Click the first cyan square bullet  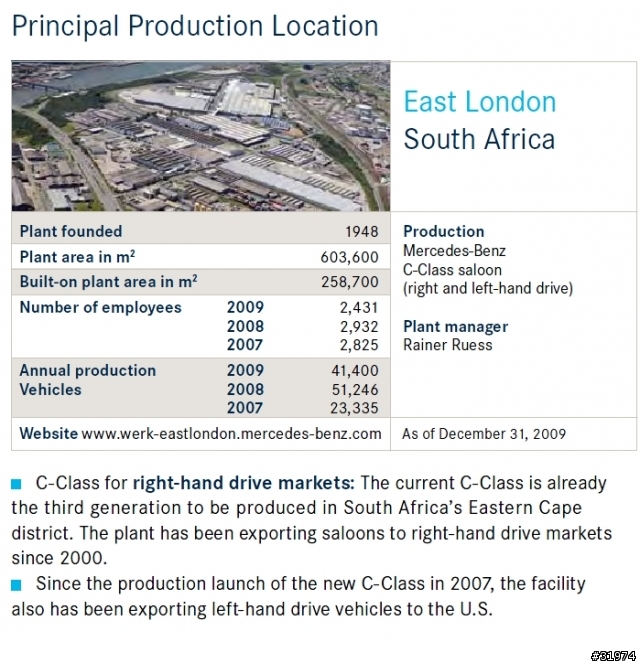coord(16,484)
